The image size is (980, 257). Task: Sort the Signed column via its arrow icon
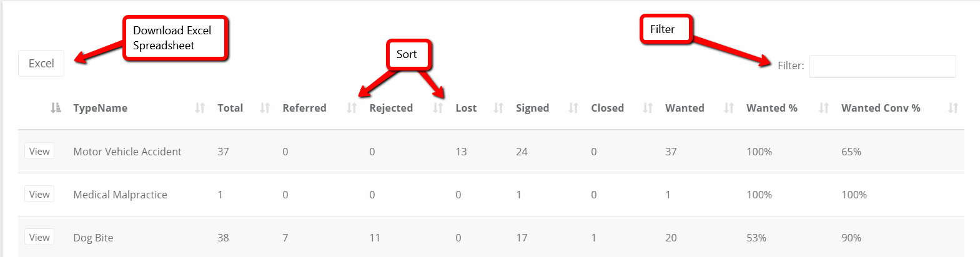pyautogui.click(x=573, y=108)
